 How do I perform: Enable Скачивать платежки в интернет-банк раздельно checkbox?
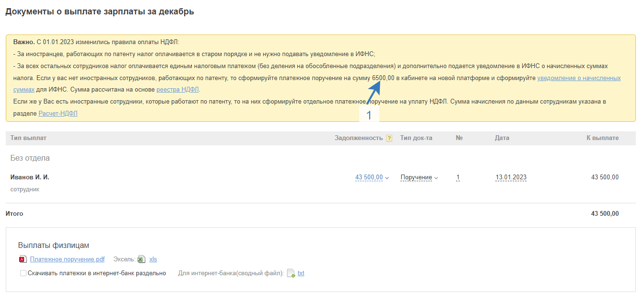[23, 273]
